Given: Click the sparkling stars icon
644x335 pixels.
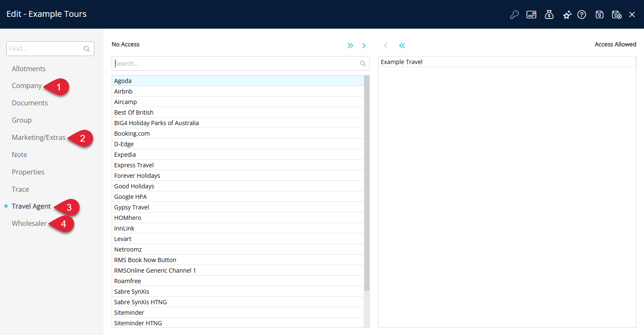Looking at the screenshot, I should (x=567, y=15).
